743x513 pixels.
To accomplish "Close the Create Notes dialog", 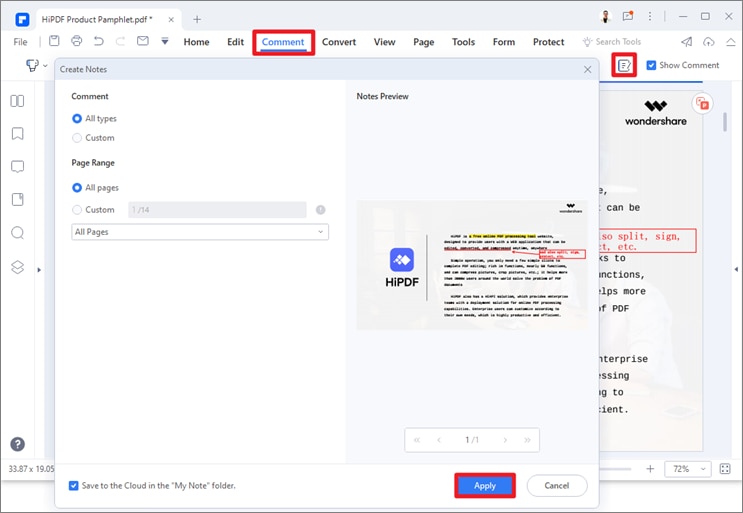I will (588, 70).
